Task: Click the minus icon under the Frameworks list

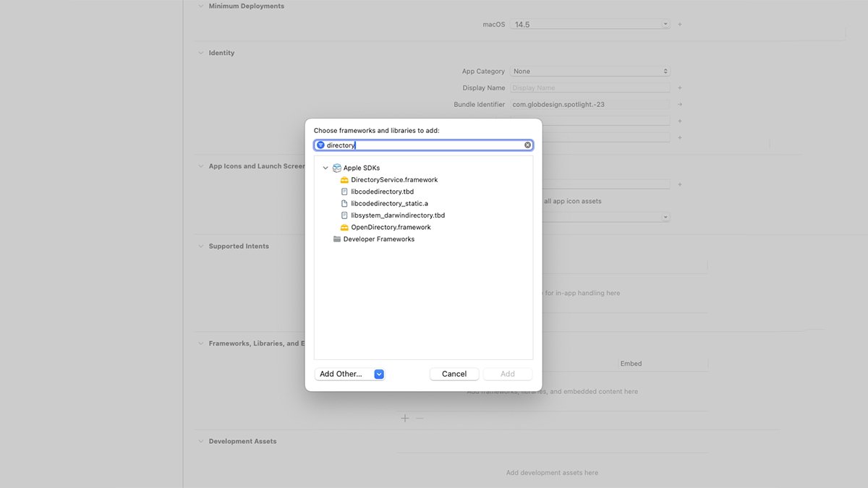Action: click(420, 418)
